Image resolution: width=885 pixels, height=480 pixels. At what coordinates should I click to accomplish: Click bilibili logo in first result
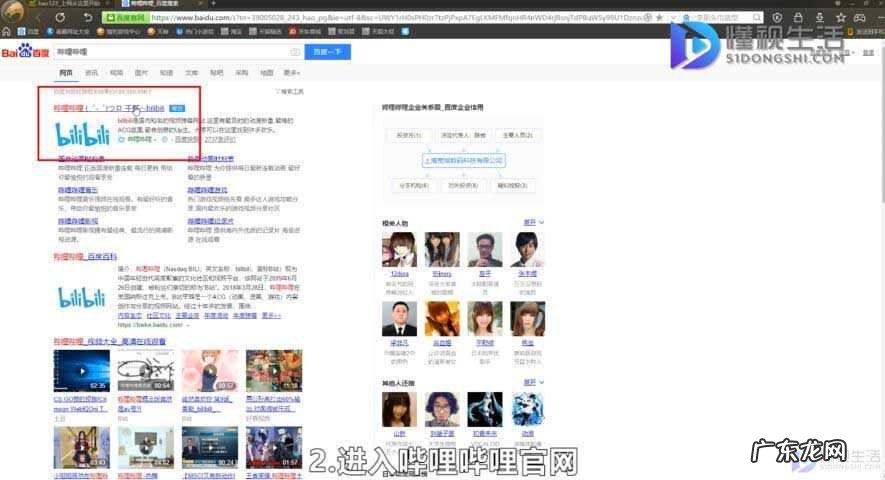click(x=82, y=134)
